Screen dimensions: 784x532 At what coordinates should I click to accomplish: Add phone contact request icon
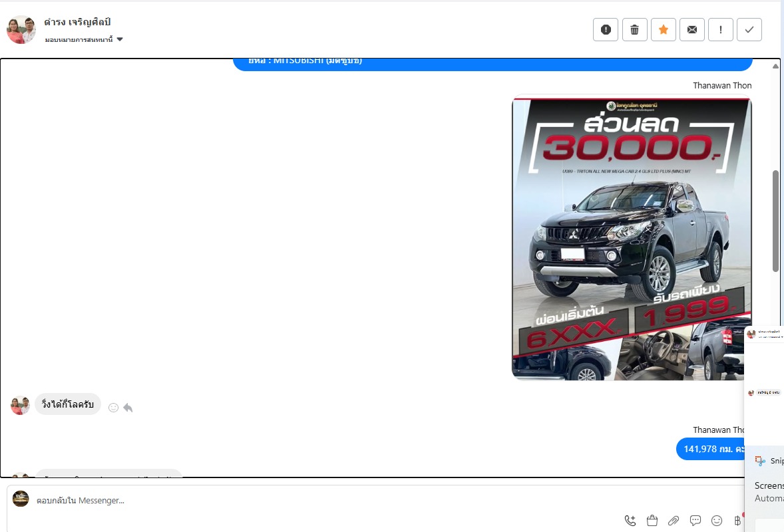point(630,521)
